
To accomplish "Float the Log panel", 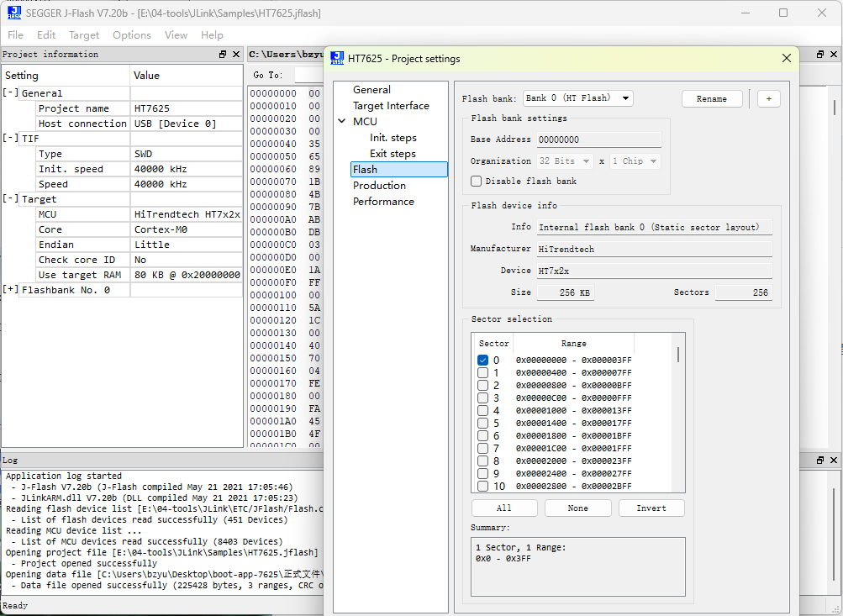I will pyautogui.click(x=820, y=461).
